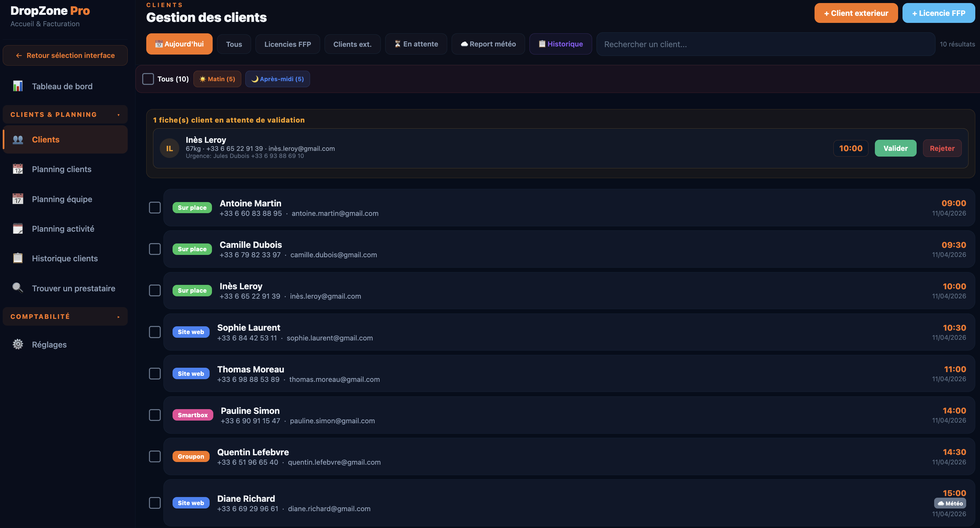This screenshot has width=980, height=528.
Task: Focus the Rechercher un client search field
Action: 765,44
